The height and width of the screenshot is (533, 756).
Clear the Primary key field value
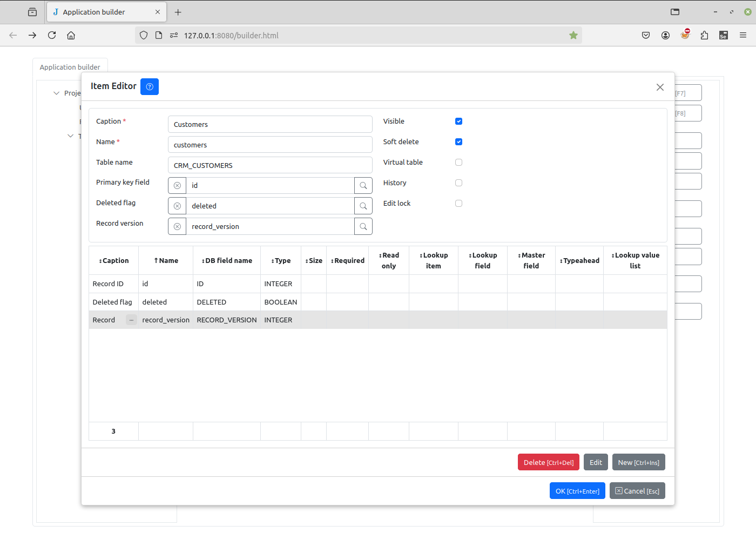[x=177, y=186]
